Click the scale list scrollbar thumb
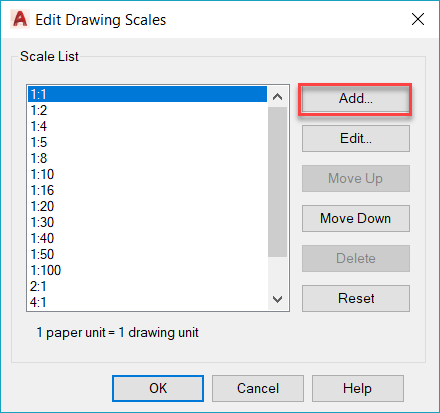This screenshot has height=413, width=440. [277, 182]
